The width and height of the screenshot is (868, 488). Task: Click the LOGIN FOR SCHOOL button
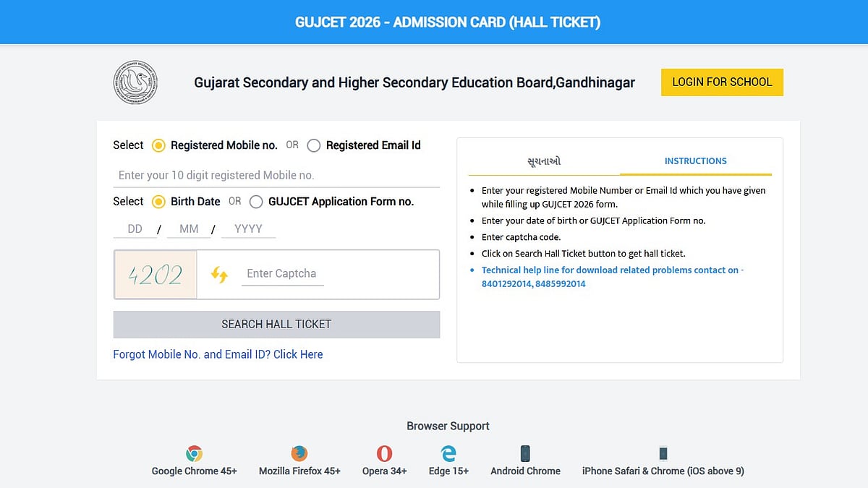[x=722, y=82]
